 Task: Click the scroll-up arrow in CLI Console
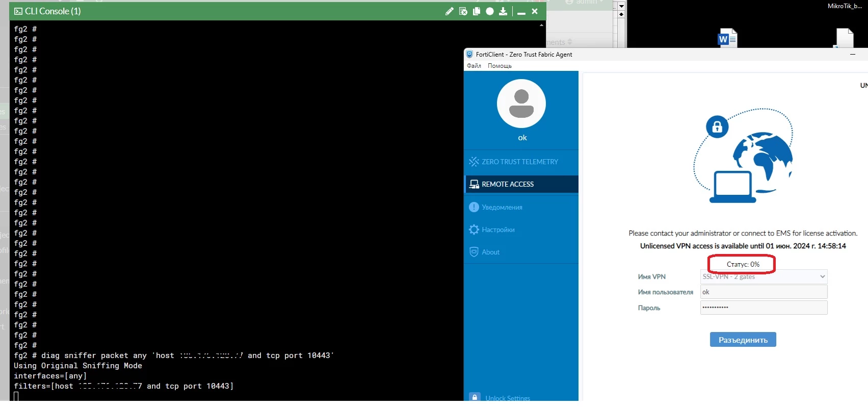541,24
